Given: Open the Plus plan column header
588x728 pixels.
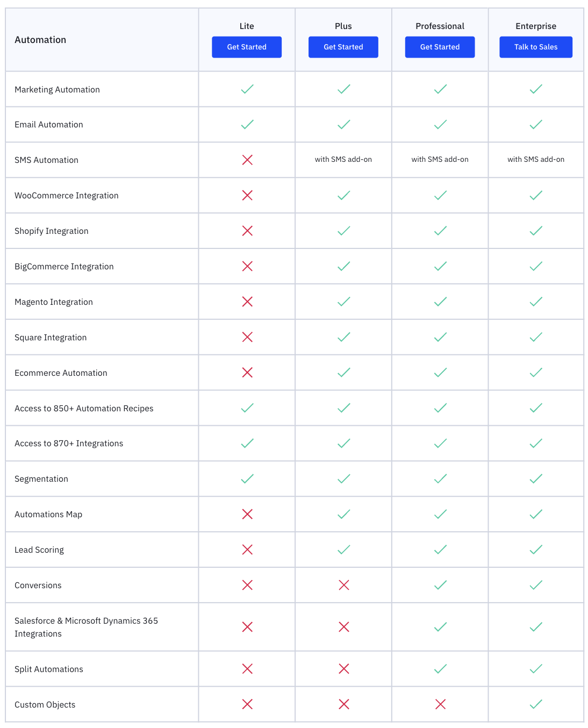Looking at the screenshot, I should click(x=343, y=26).
